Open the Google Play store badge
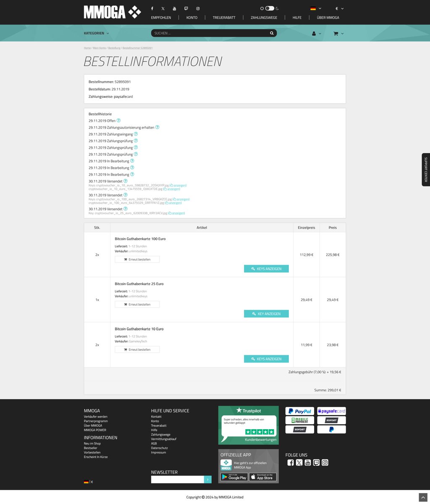Image resolution: width=430 pixels, height=504 pixels. point(234,477)
